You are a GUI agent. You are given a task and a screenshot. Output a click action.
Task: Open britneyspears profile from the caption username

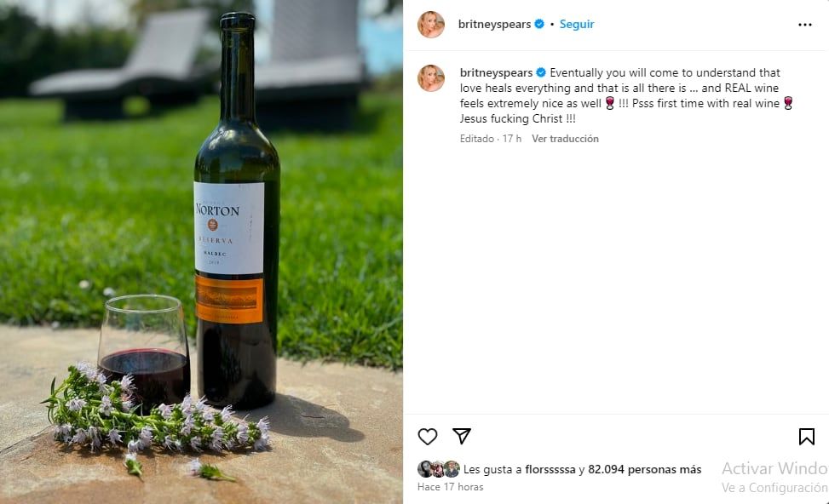pos(496,72)
